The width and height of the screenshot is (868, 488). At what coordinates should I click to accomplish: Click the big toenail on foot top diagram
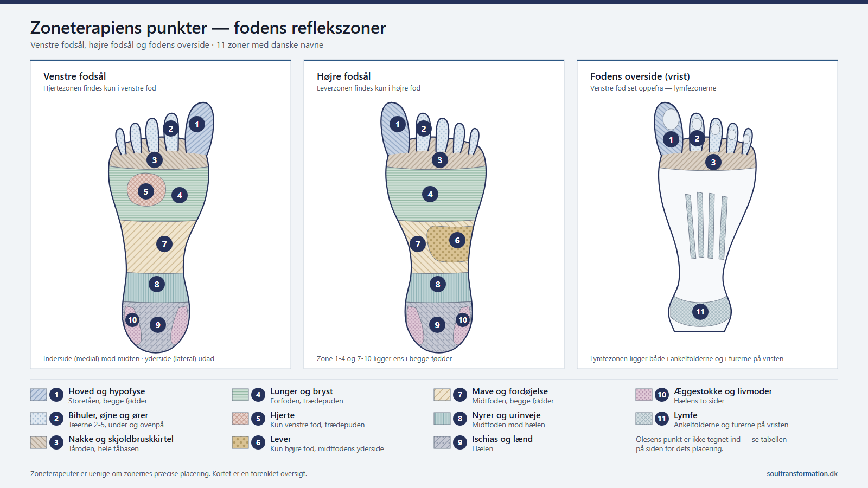(x=671, y=119)
